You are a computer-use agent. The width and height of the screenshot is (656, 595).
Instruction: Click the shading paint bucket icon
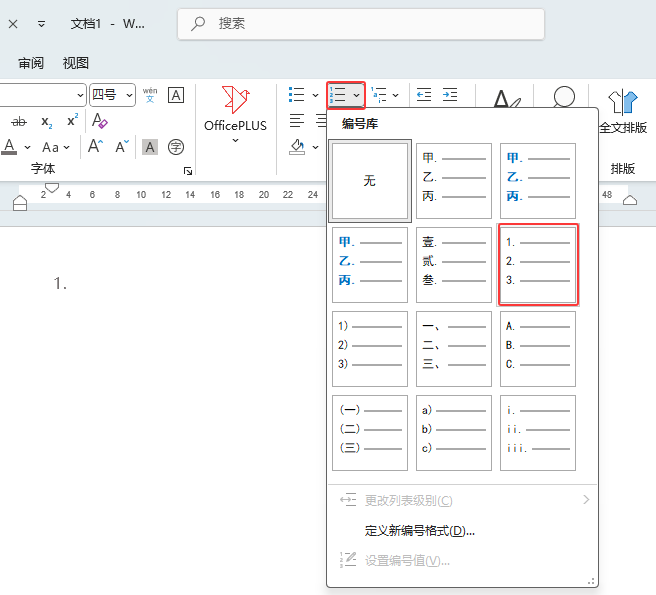pos(297,147)
